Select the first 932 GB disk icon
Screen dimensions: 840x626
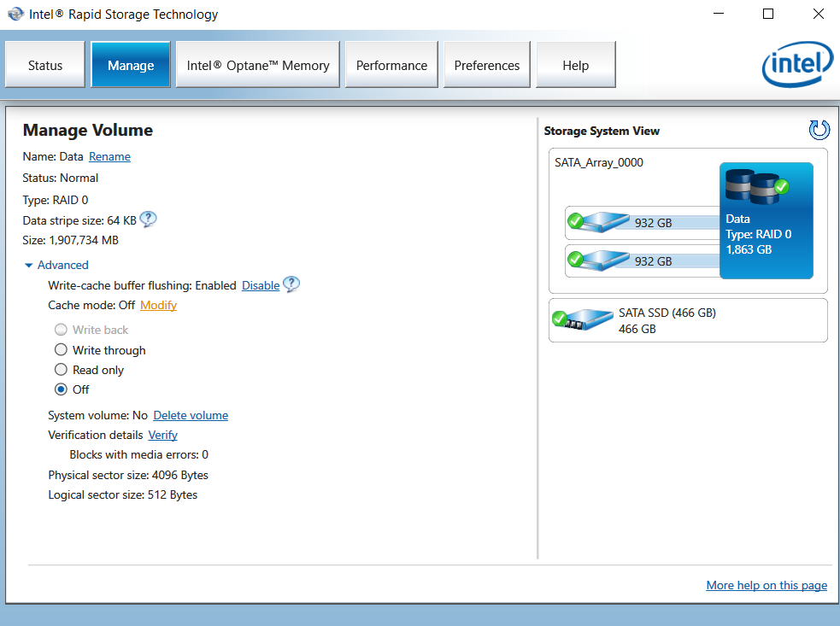[x=599, y=222]
